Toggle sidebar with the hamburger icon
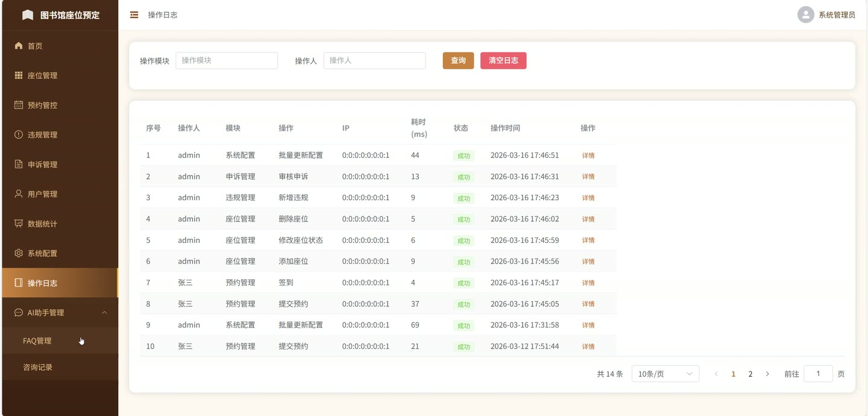The width and height of the screenshot is (868, 416). click(134, 14)
